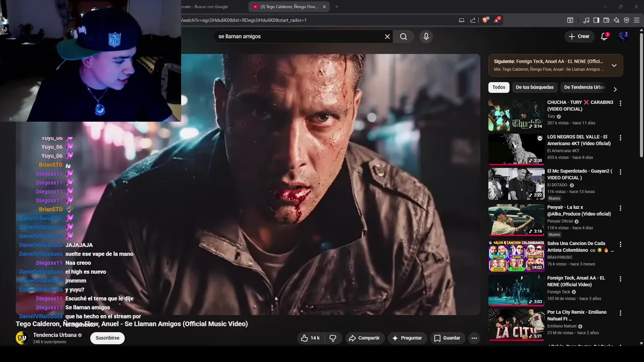Screen dimensions: 644x362
Task: Select the 'Todos' filter chip
Action: coord(499,87)
